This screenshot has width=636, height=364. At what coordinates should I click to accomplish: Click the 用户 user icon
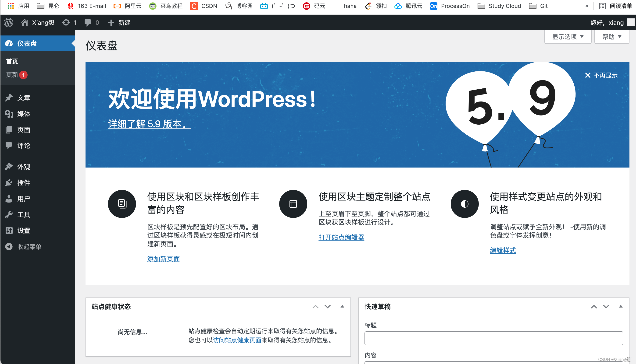[9, 199]
